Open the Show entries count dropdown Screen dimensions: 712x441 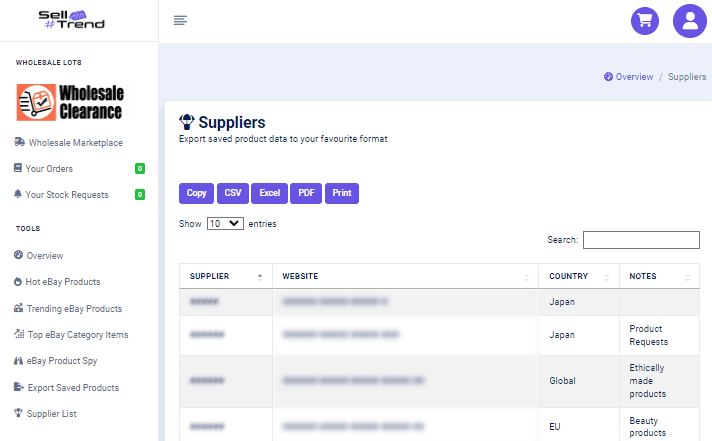225,224
